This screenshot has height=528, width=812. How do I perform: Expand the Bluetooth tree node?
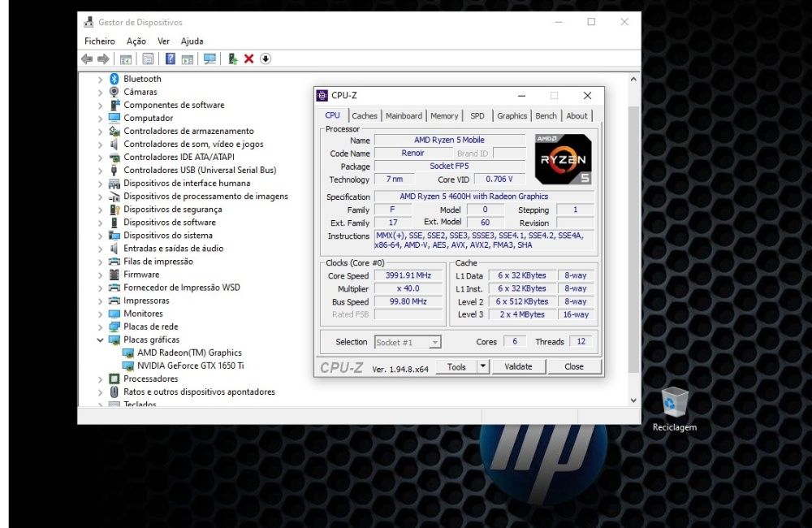100,80
